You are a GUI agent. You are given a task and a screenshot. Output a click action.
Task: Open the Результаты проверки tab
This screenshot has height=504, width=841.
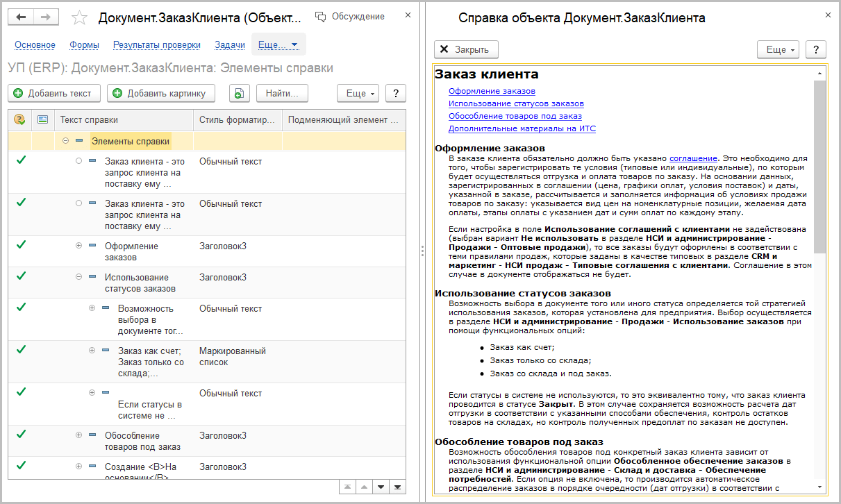(x=157, y=45)
